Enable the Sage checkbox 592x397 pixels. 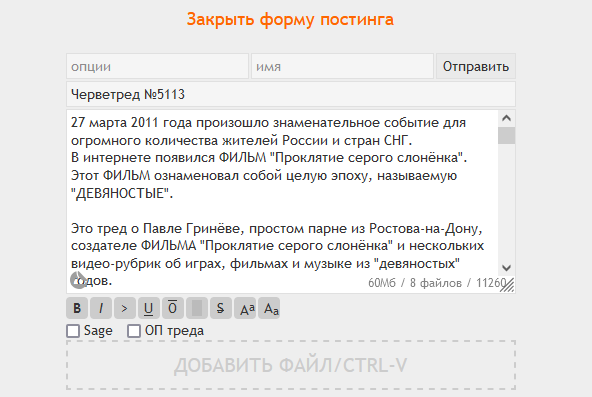point(73,331)
